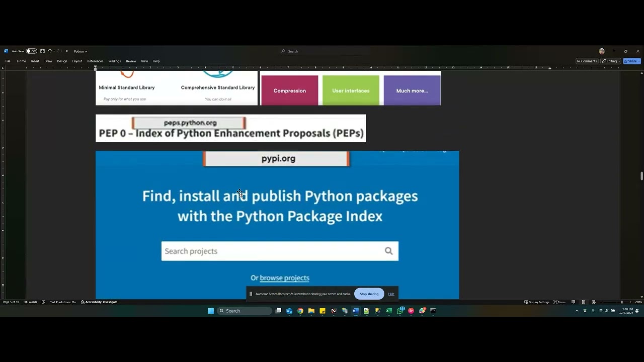Image resolution: width=644 pixels, height=362 pixels.
Task: Click Page 5 of 10 in status bar
Action: click(11, 302)
